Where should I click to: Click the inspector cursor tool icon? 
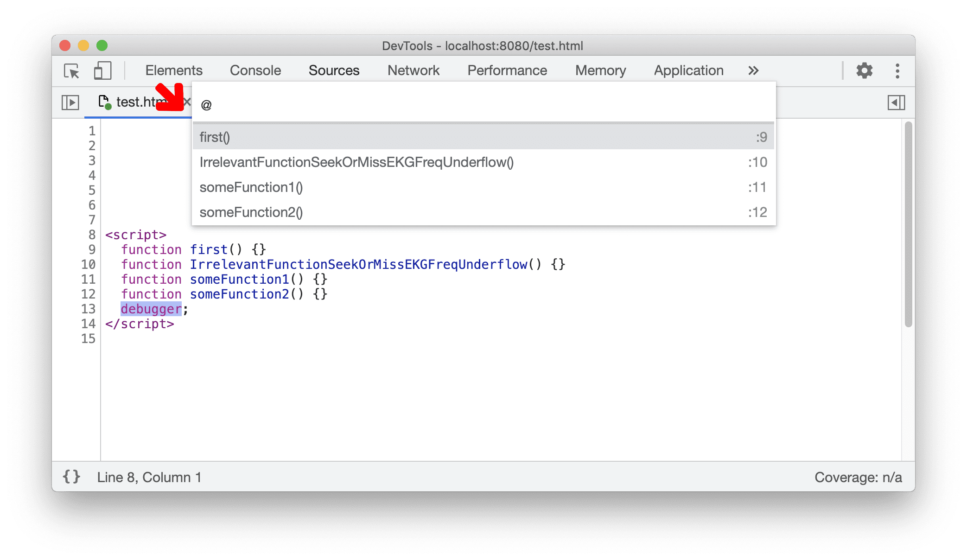(x=71, y=70)
